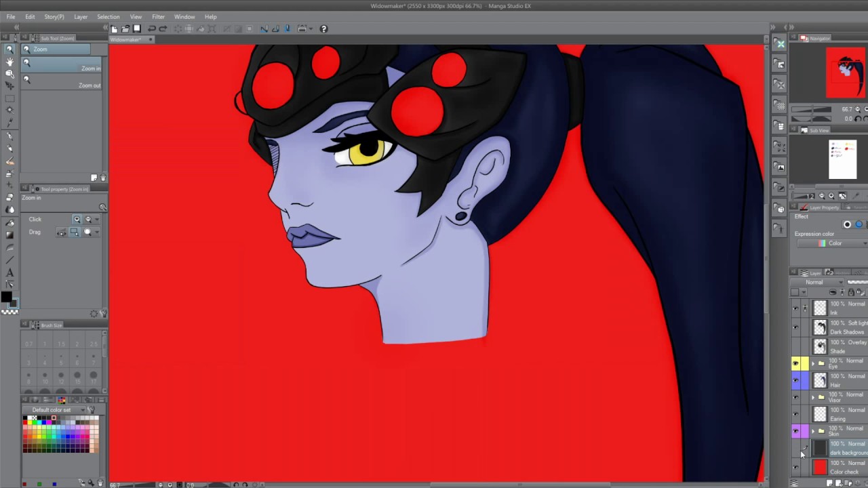Image resolution: width=868 pixels, height=488 pixels.
Task: Click the foreground black main color swatch
Action: pyautogui.click(x=6, y=297)
